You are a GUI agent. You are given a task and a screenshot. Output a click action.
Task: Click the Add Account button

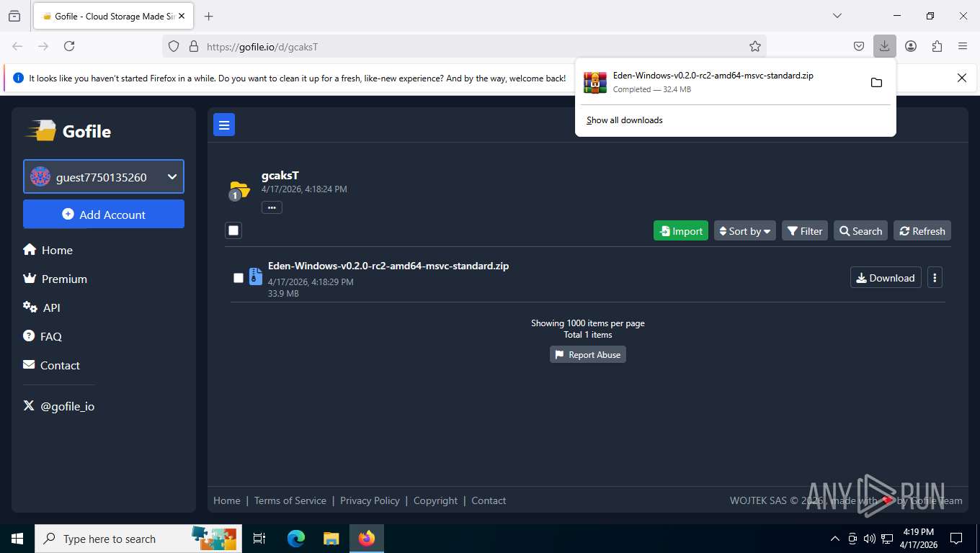(x=104, y=214)
